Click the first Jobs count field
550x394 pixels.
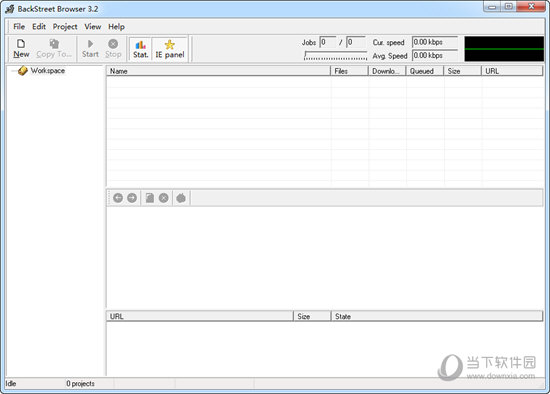pyautogui.click(x=328, y=42)
